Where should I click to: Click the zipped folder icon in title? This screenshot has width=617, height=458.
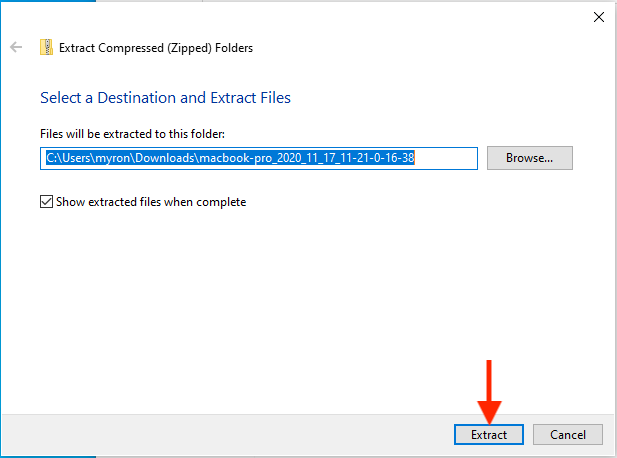46,47
